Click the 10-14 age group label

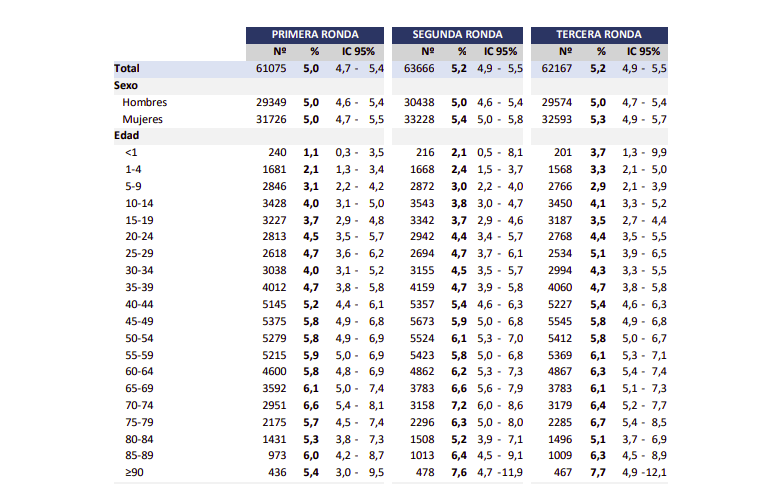(138, 203)
